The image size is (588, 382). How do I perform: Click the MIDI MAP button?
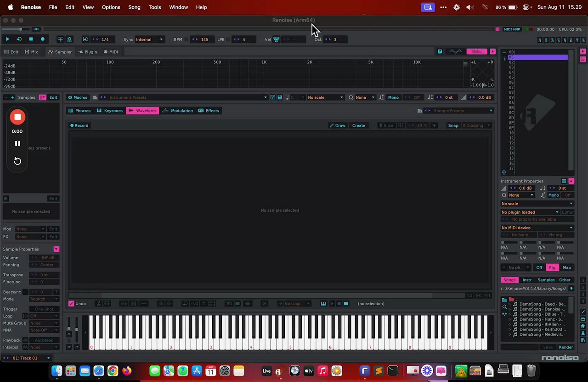pyautogui.click(x=512, y=29)
